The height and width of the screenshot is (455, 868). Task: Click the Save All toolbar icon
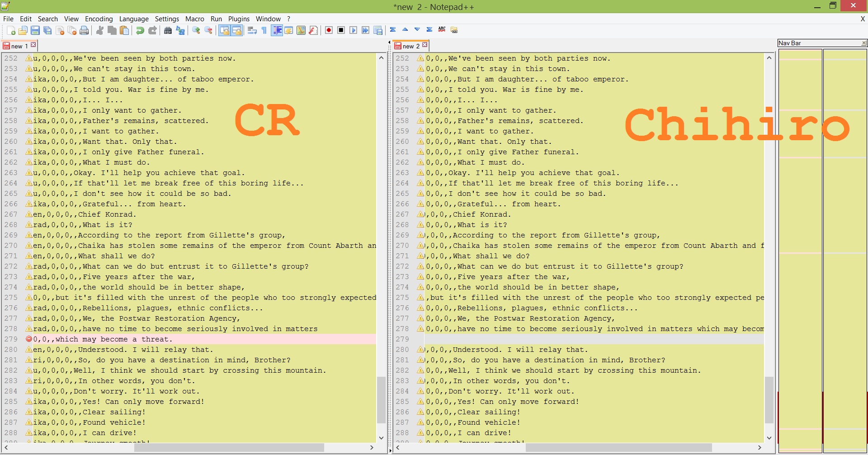click(x=47, y=30)
